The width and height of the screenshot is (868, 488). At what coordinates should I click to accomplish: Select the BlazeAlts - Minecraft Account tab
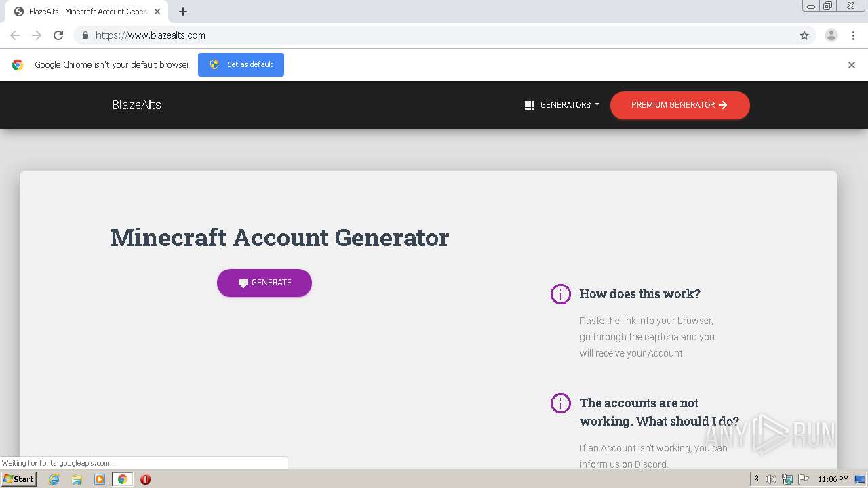(x=88, y=12)
